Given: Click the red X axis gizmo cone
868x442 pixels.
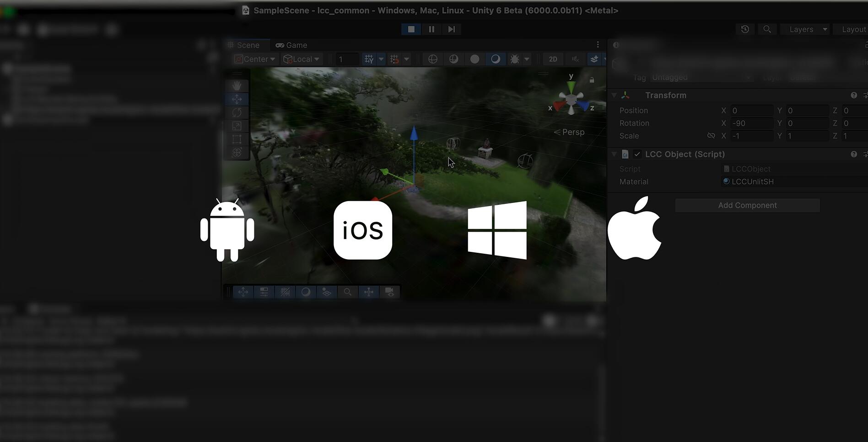Looking at the screenshot, I should click(559, 107).
